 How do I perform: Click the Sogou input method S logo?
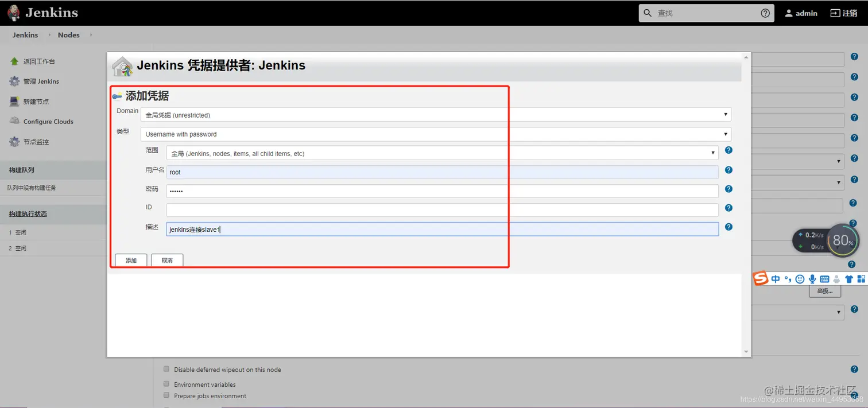coord(761,278)
